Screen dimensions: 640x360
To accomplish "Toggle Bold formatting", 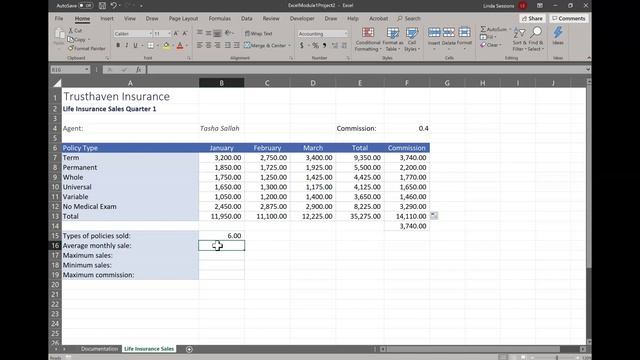I will pyautogui.click(x=118, y=45).
